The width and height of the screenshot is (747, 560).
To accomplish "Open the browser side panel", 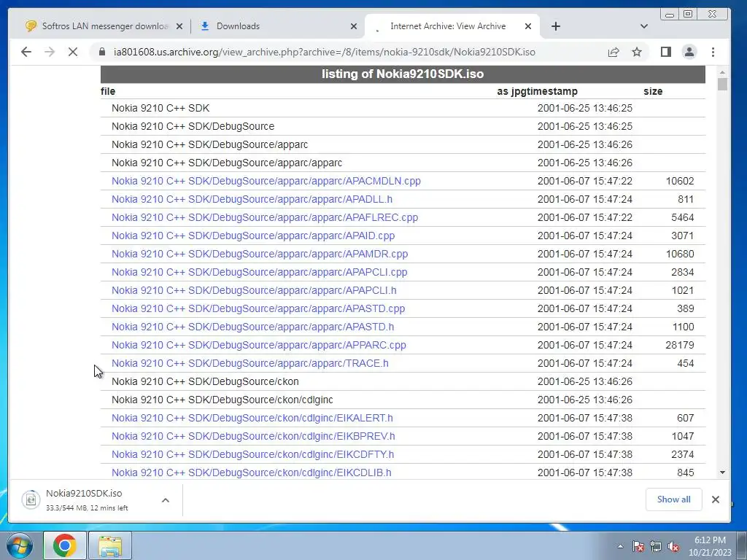I will click(x=666, y=52).
